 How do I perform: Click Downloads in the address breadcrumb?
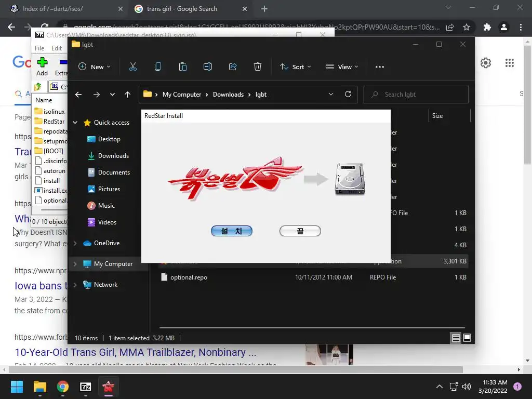coord(229,95)
